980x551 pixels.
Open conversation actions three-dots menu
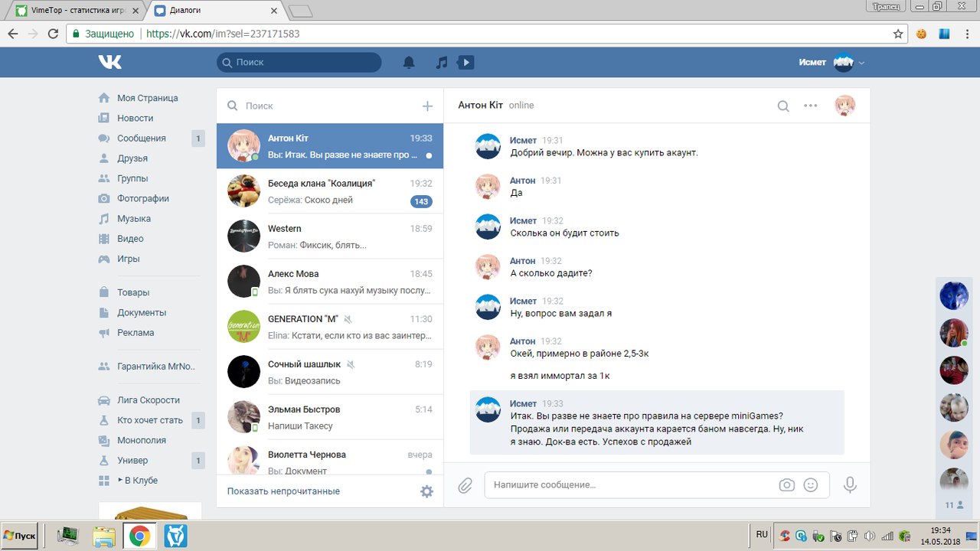pos(811,106)
